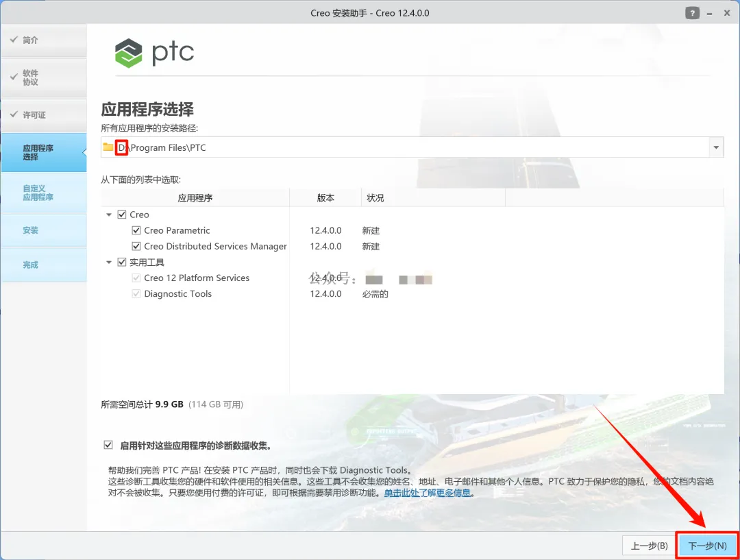740x560 pixels.
Task: Open the install path dropdown arrow
Action: click(716, 147)
